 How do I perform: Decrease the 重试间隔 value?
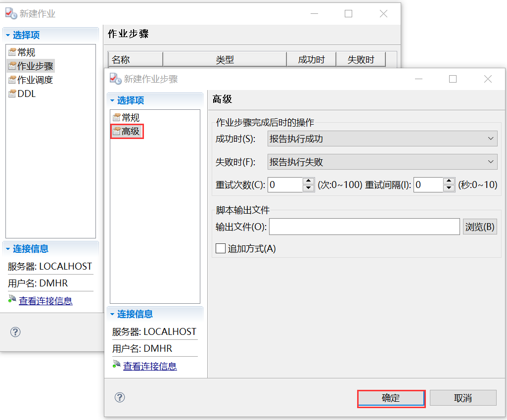tap(449, 188)
